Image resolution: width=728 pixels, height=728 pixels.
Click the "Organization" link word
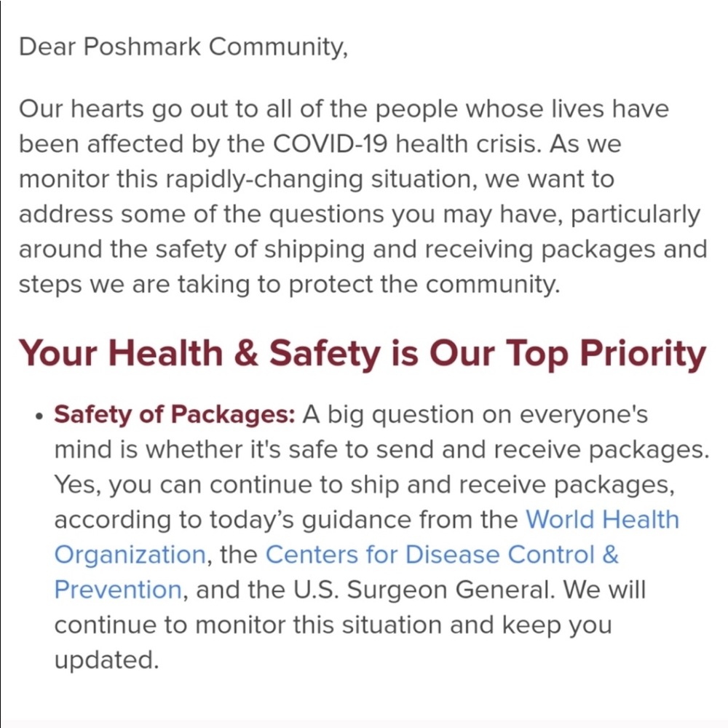(130, 555)
